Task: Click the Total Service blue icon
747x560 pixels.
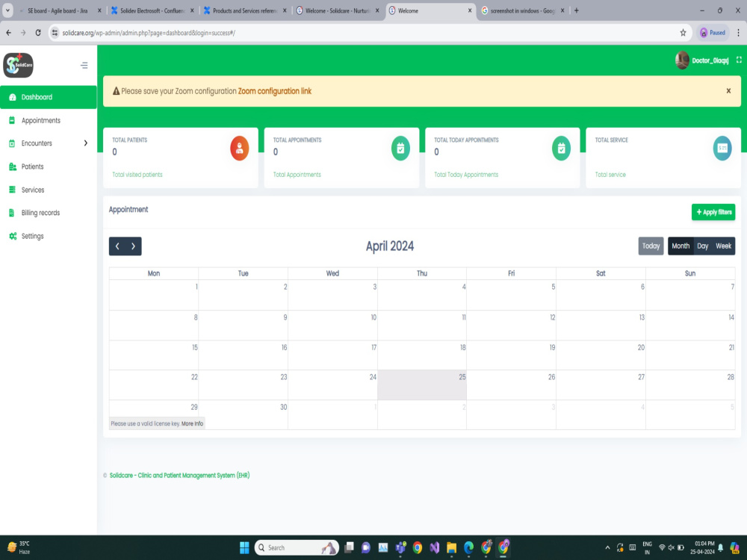Action: (x=722, y=148)
